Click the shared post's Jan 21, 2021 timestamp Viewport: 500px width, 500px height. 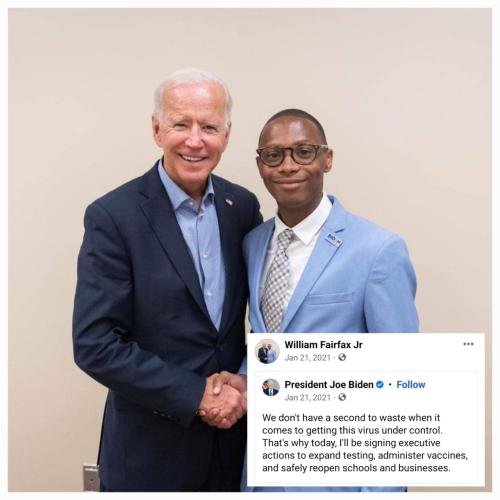307,397
